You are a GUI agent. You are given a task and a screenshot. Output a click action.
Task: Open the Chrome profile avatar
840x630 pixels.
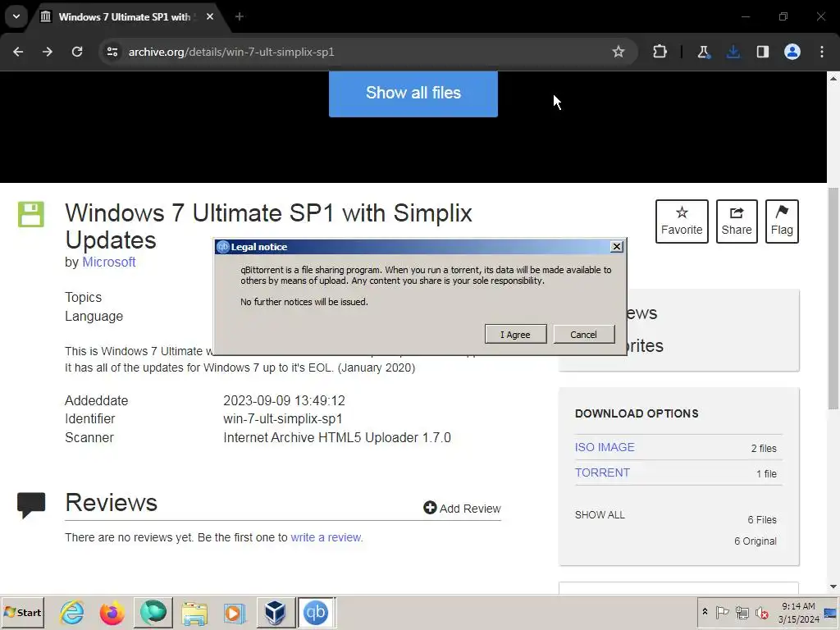(x=792, y=52)
